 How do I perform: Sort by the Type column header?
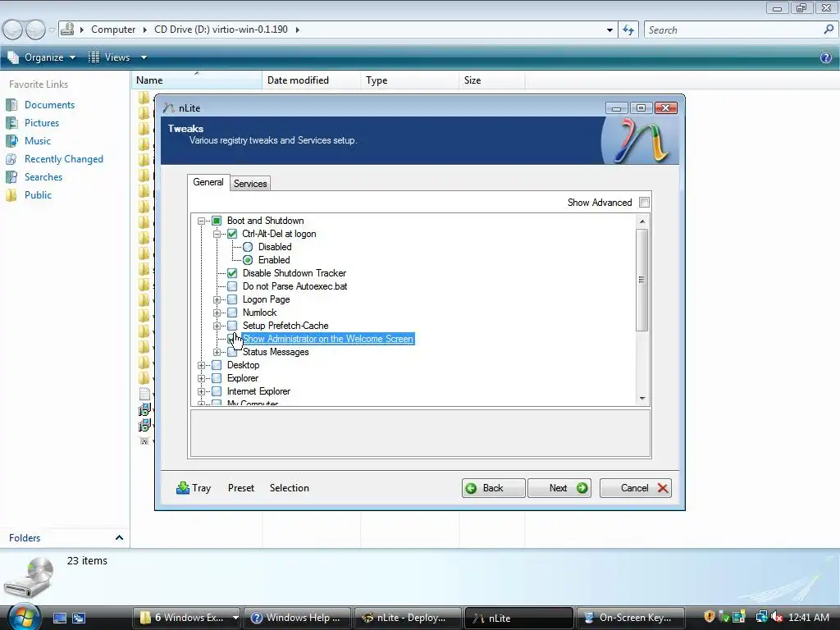(410, 80)
